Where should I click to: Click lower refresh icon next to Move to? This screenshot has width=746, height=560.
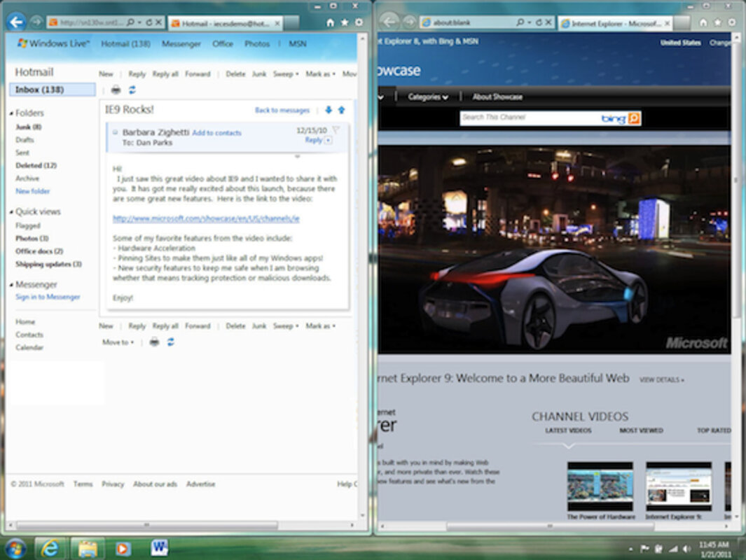pos(171,342)
